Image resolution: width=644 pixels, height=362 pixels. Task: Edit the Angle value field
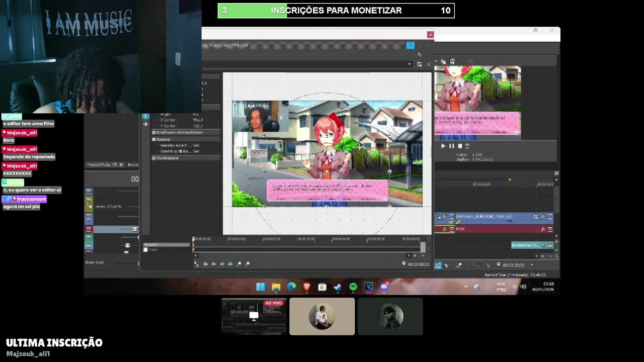click(x=196, y=114)
